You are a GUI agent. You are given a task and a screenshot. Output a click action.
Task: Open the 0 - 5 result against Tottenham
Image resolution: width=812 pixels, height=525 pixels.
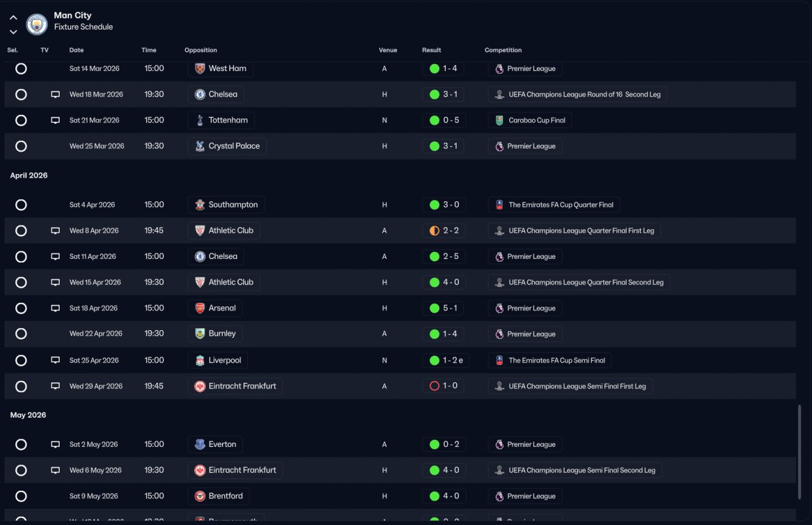444,121
